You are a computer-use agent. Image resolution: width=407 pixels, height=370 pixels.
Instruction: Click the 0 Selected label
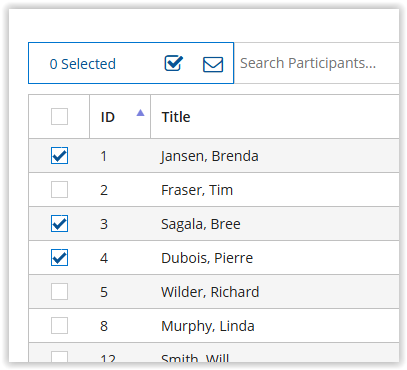tap(83, 64)
